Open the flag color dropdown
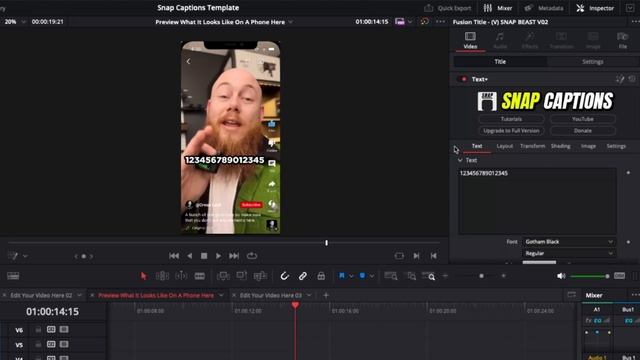640x360 pixels. (x=351, y=276)
